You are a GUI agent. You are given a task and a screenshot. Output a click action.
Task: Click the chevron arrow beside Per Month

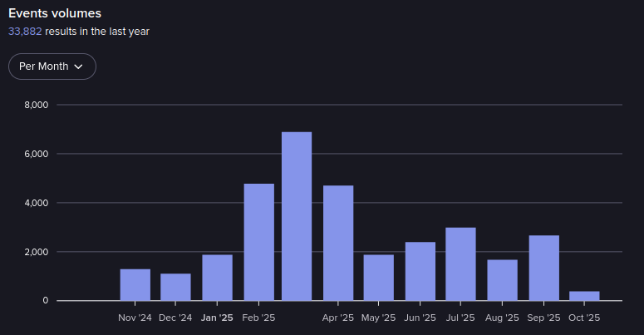point(79,67)
